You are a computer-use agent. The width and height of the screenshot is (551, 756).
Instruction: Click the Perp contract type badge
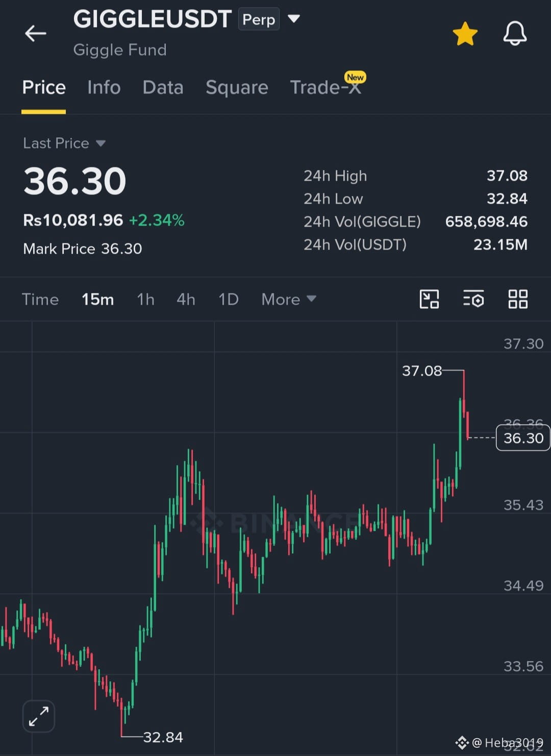[259, 19]
